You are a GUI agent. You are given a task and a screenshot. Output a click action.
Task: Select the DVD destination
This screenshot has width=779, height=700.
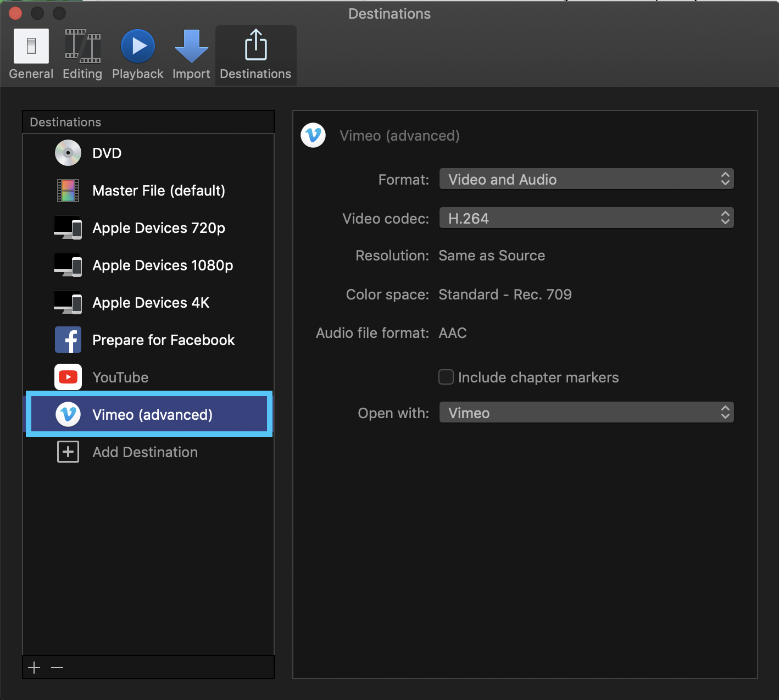coord(107,153)
